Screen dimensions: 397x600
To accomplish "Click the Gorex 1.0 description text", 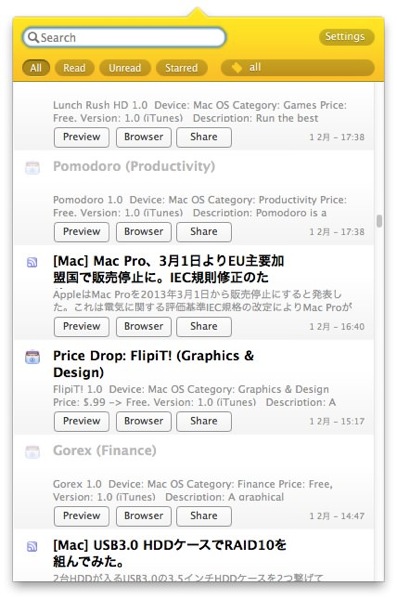I will pyautogui.click(x=193, y=490).
